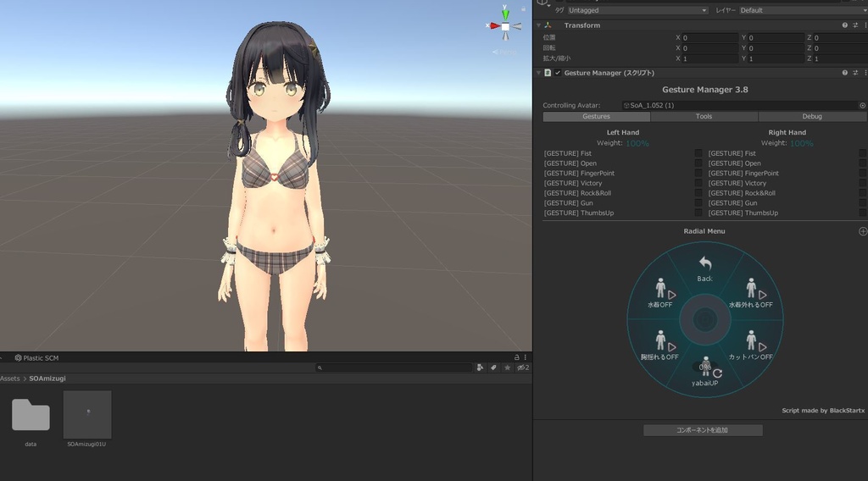Open the Default layer dropdown

[x=804, y=10]
